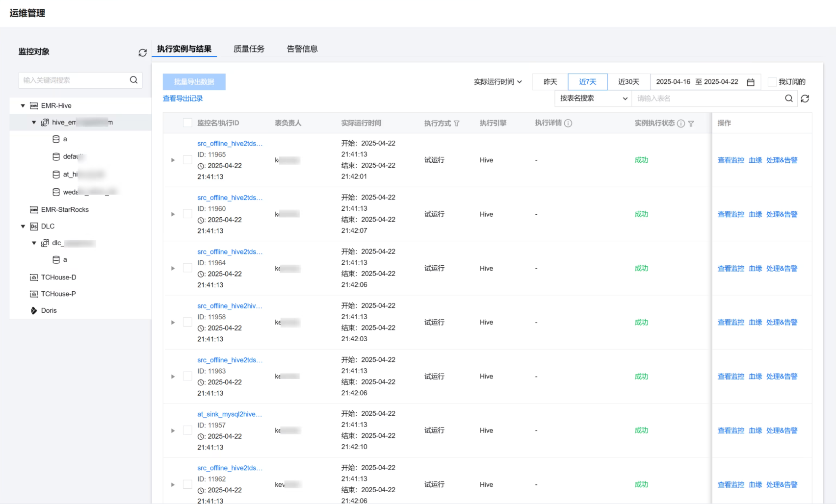The image size is (836, 504).
Task: Select the Doris data source in tree
Action: pos(49,311)
